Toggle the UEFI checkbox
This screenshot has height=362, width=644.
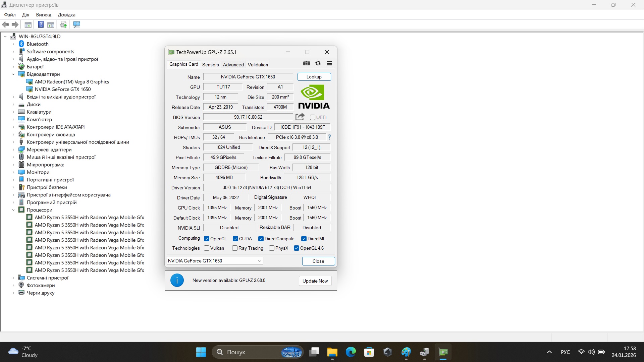tap(313, 117)
